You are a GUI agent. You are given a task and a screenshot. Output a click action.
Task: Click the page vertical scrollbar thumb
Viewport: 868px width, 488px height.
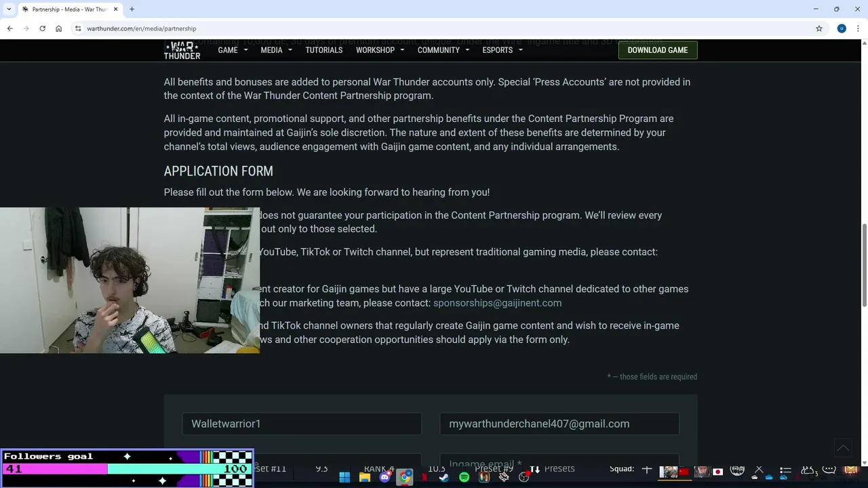click(864, 264)
